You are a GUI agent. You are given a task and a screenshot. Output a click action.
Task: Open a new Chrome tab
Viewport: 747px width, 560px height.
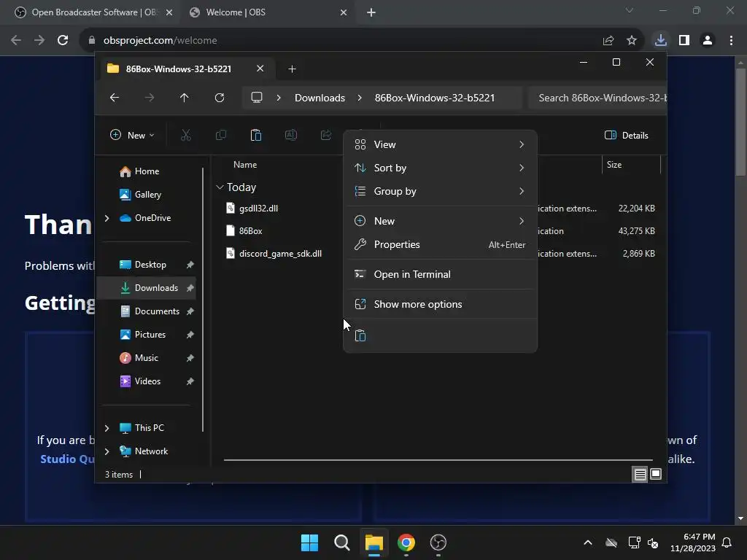371,12
